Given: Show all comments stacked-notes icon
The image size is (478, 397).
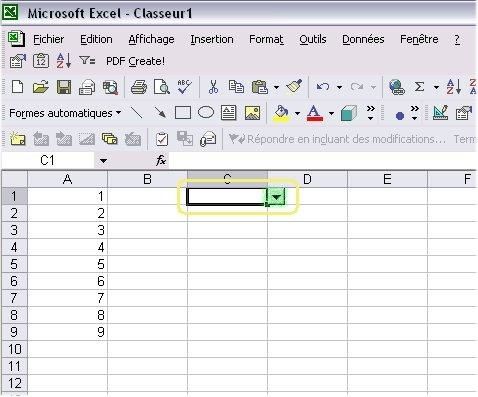Looking at the screenshot, I should point(110,139).
